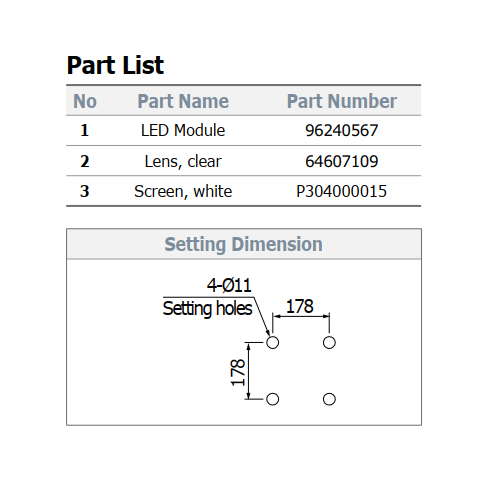Select row number 1 cell
The height and width of the screenshot is (500, 500).
click(85, 130)
